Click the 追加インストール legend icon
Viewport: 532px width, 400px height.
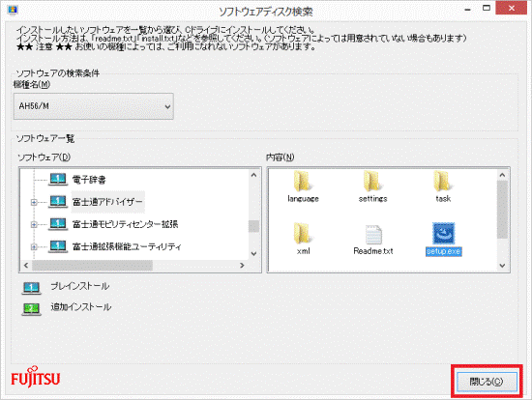(32, 309)
